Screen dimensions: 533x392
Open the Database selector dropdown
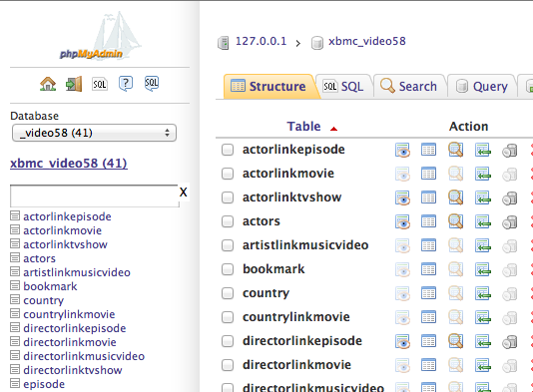(x=94, y=133)
